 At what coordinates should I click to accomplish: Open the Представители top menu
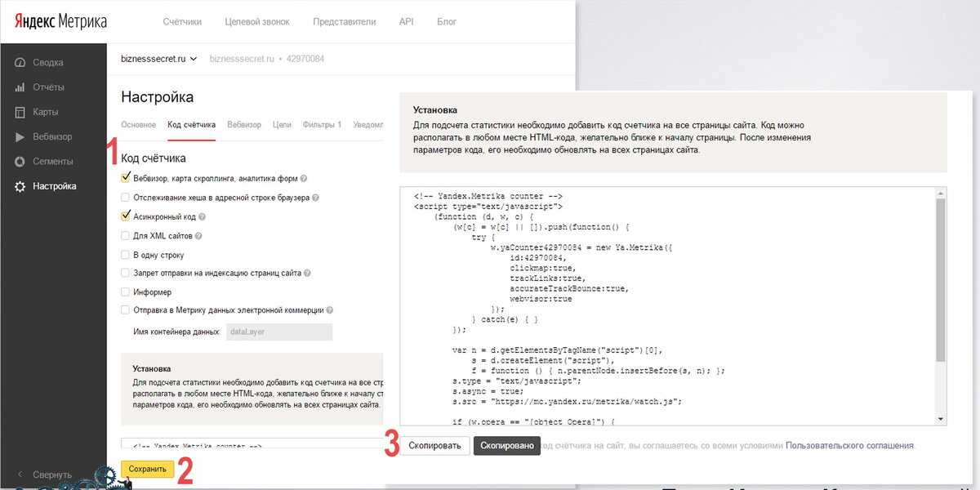tap(344, 21)
